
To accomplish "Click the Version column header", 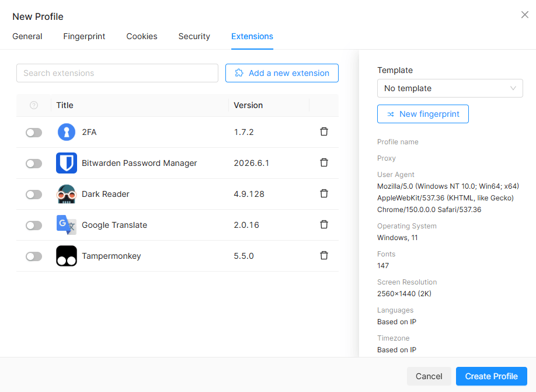I will point(248,105).
